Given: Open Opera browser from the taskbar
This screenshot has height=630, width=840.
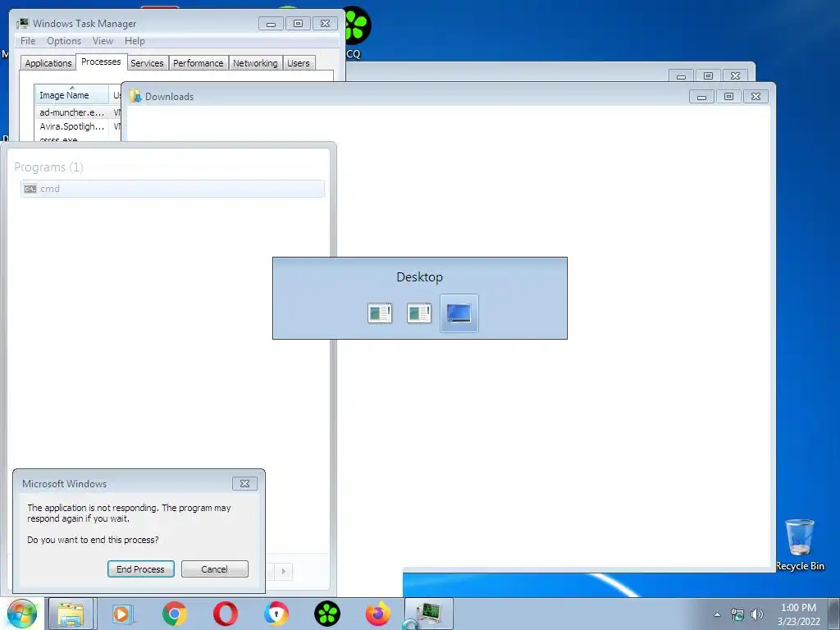Looking at the screenshot, I should click(x=225, y=614).
